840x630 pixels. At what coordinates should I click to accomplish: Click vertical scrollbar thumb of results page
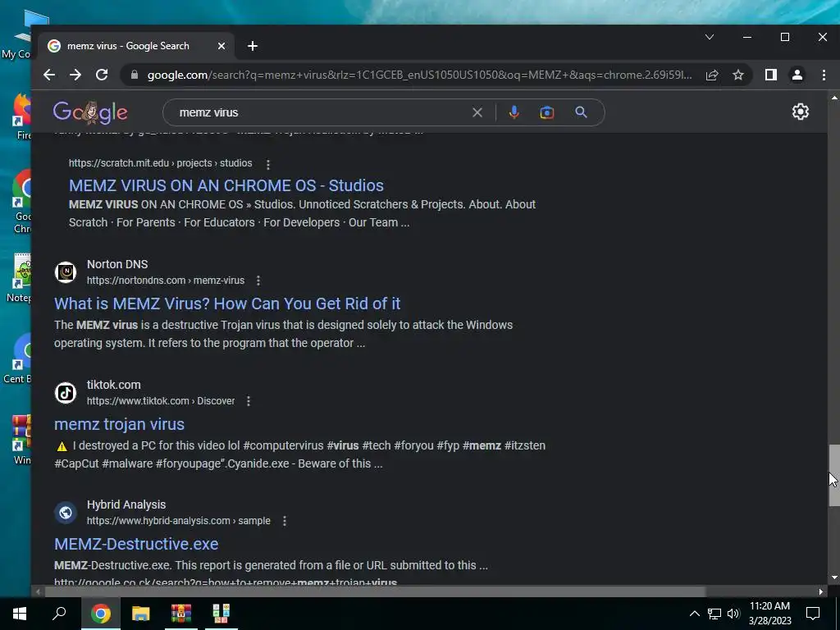pyautogui.click(x=834, y=475)
